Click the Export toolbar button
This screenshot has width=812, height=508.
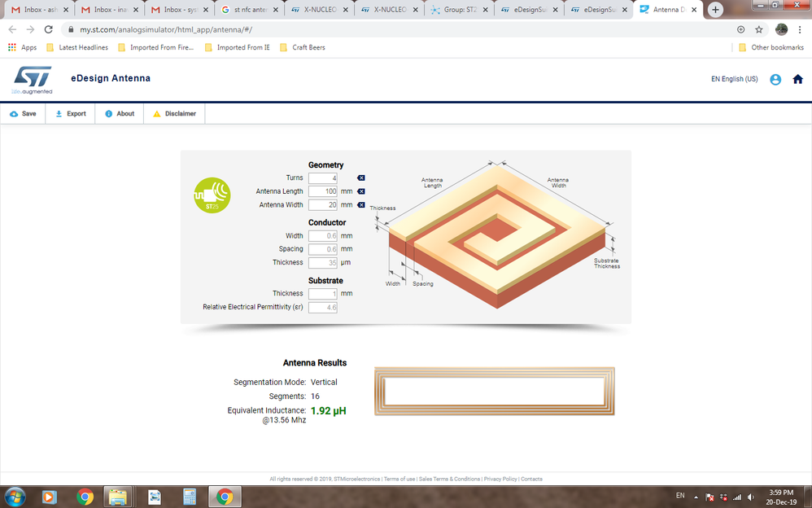(x=71, y=113)
